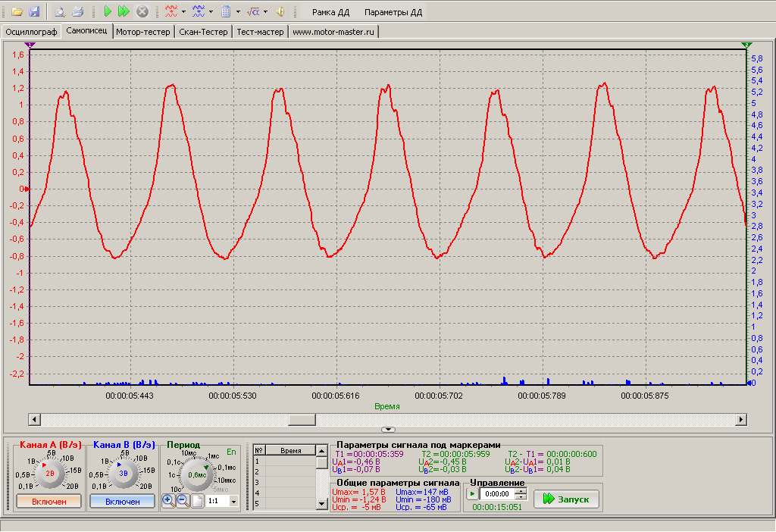Start single playback with the green arrow icon
This screenshot has height=532, width=776.
pyautogui.click(x=108, y=11)
